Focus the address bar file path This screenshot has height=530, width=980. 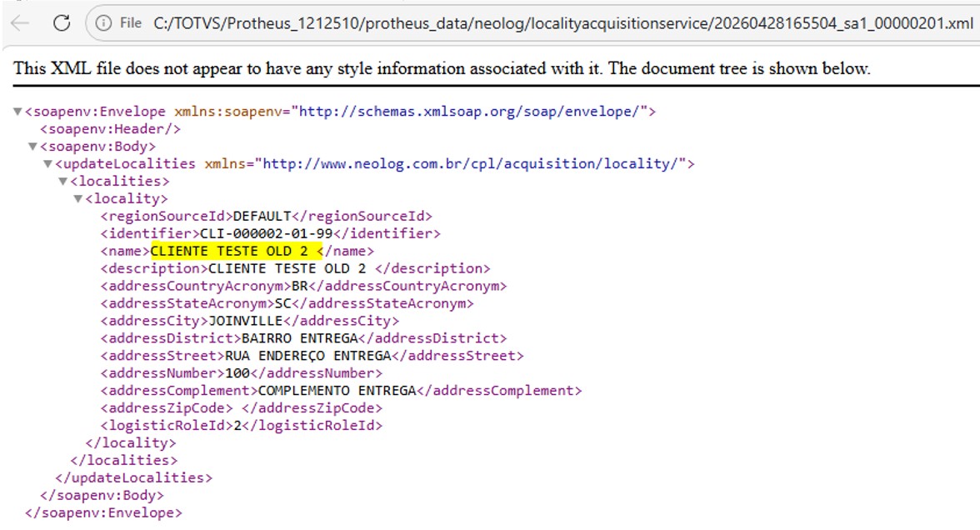click(563, 23)
